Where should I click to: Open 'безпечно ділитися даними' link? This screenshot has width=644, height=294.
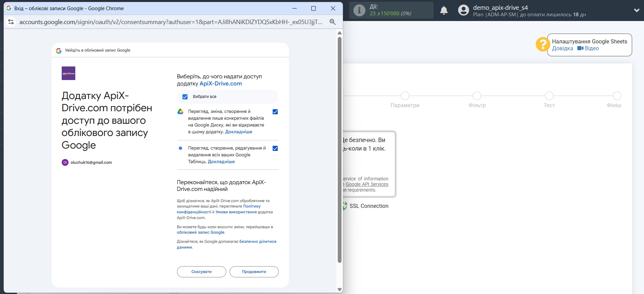click(x=227, y=244)
